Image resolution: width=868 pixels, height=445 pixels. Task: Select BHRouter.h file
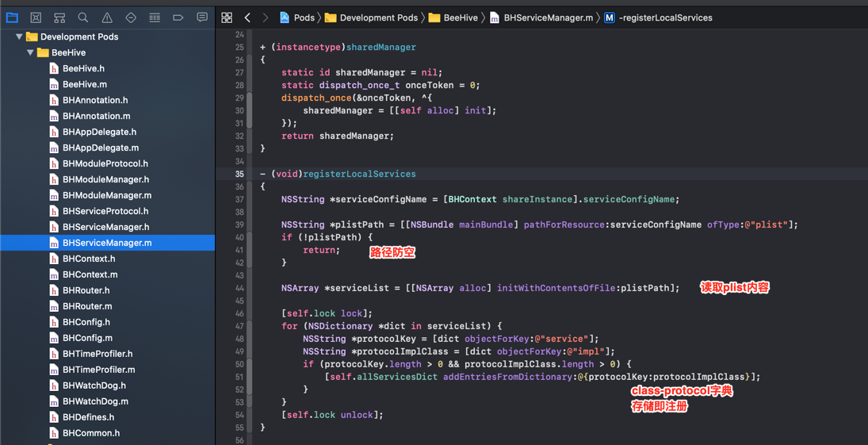86,290
